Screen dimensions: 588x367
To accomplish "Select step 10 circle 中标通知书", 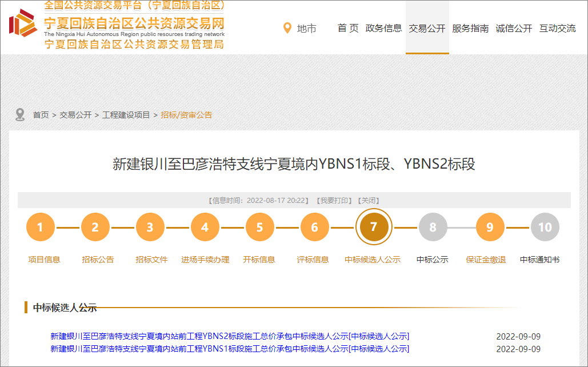I will (x=545, y=228).
